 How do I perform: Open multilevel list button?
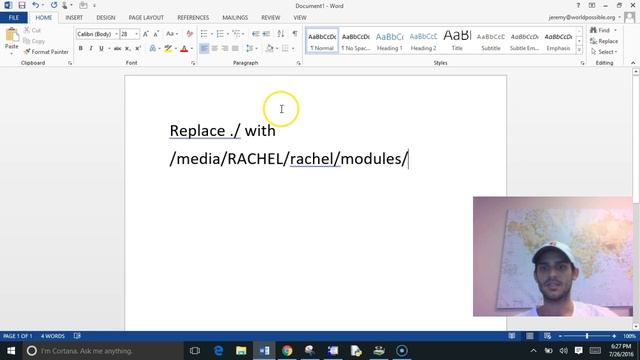(236, 34)
